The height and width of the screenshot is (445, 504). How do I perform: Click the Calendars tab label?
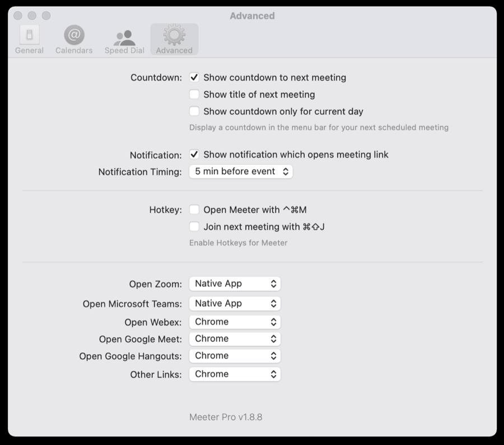coord(74,50)
